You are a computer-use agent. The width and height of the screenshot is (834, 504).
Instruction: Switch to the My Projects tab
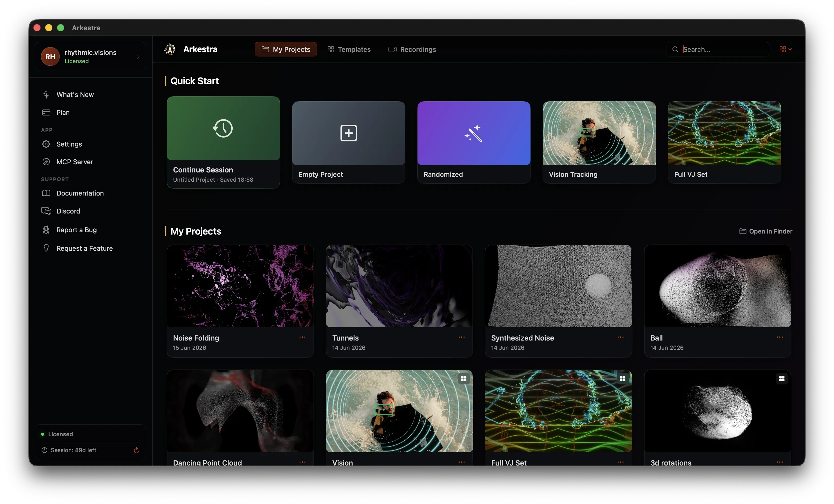coord(286,49)
